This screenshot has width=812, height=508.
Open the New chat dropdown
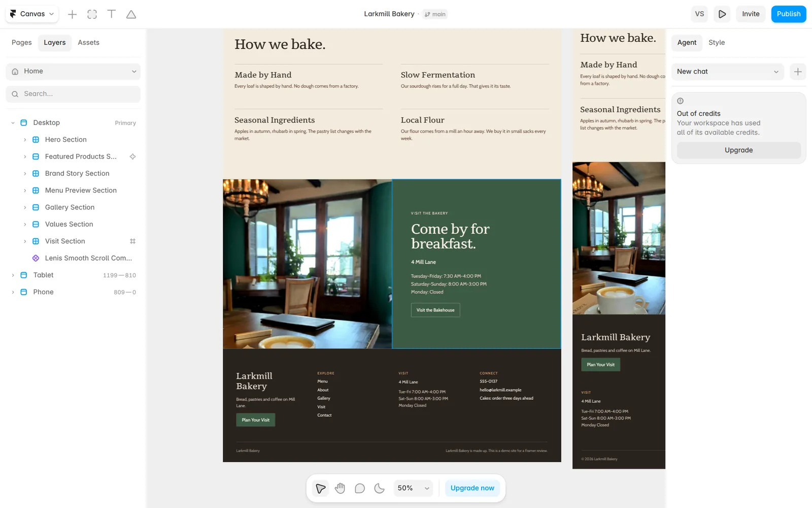pyautogui.click(x=727, y=72)
